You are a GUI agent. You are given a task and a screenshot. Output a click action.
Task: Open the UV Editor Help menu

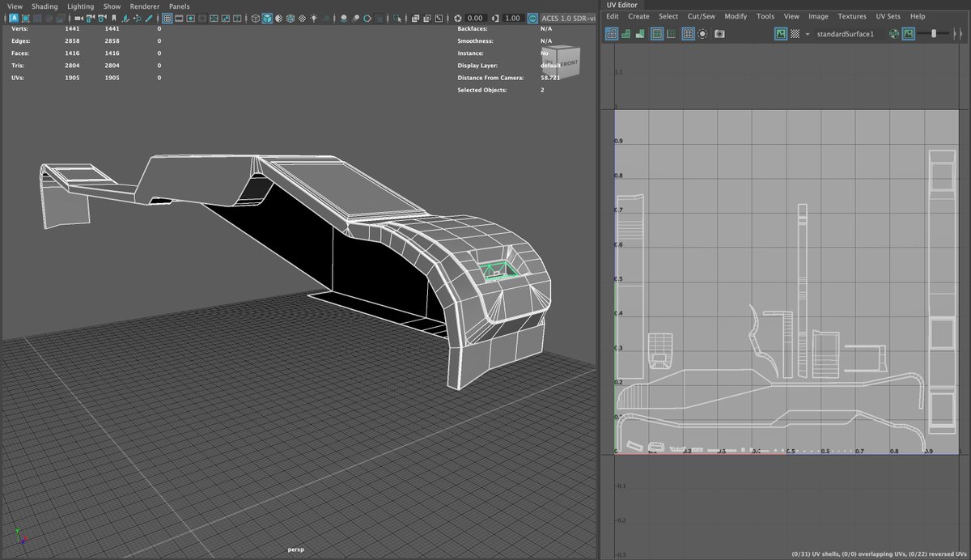click(x=918, y=16)
